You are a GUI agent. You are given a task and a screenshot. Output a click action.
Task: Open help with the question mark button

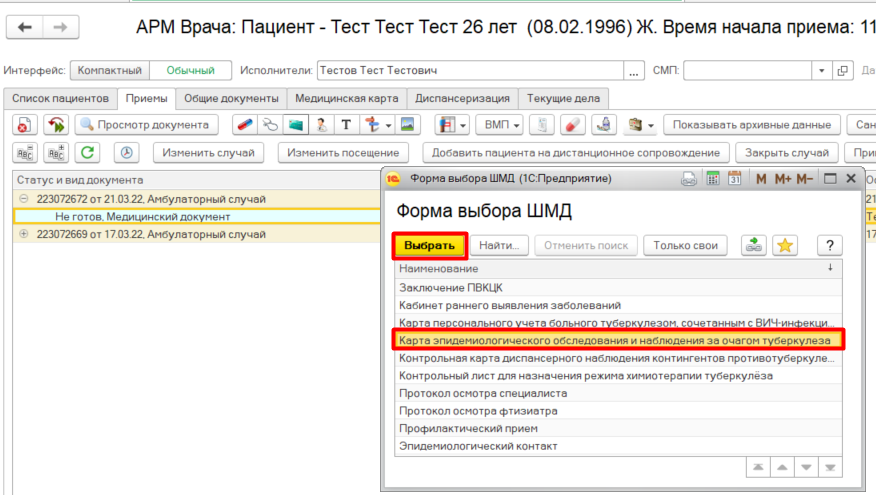pyautogui.click(x=828, y=245)
